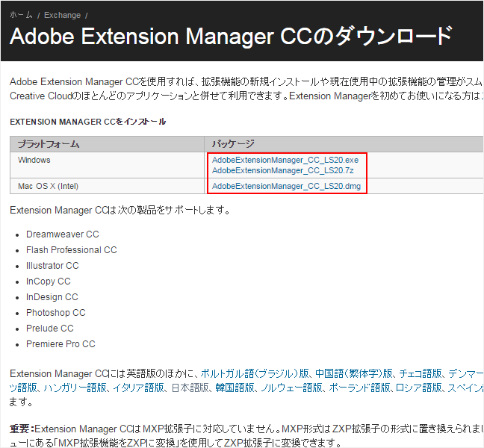Open the ポーランド語版 link
The height and width of the screenshot is (448, 484).
tap(360, 388)
